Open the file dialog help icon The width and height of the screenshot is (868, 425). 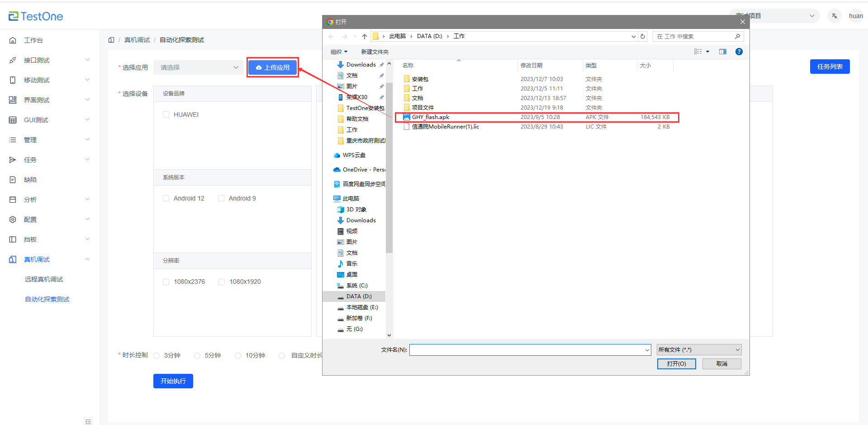pos(739,52)
